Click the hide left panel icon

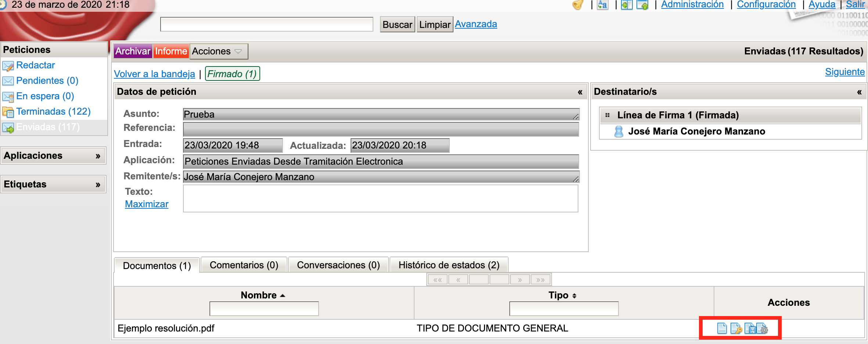pyautogui.click(x=627, y=5)
